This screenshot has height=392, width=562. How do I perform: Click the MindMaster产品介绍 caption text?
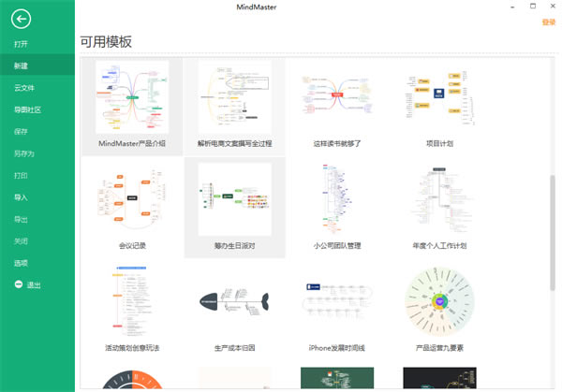(x=132, y=143)
